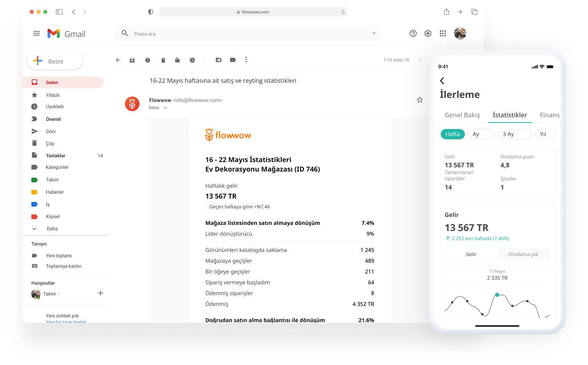Click the Beste compose button
This screenshot has width=588, height=365.
[55, 61]
